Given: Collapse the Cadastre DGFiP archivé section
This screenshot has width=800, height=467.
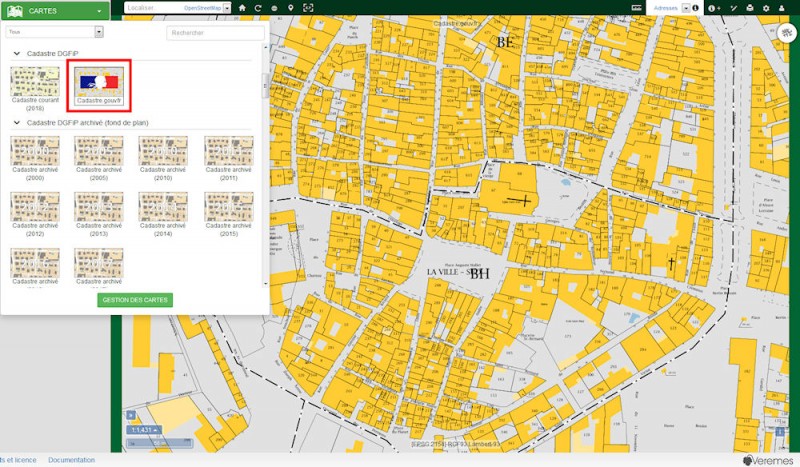Looking at the screenshot, I should click(17, 123).
